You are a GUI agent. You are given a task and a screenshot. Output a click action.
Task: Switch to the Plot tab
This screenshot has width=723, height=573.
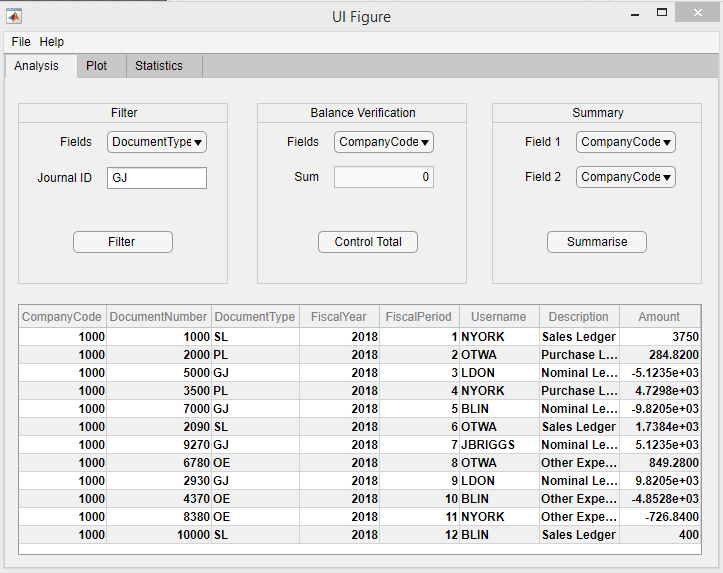(x=101, y=66)
